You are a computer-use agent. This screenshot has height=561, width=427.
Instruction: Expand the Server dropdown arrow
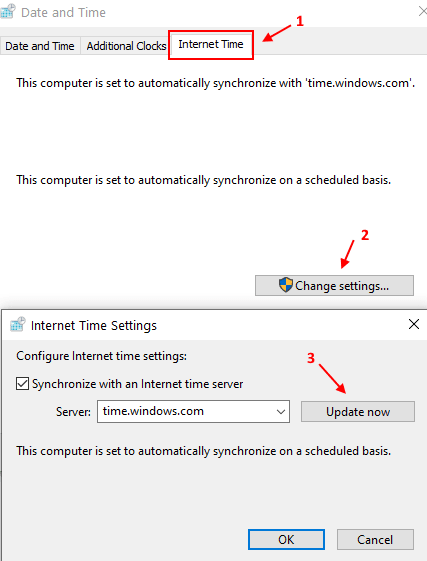point(281,412)
